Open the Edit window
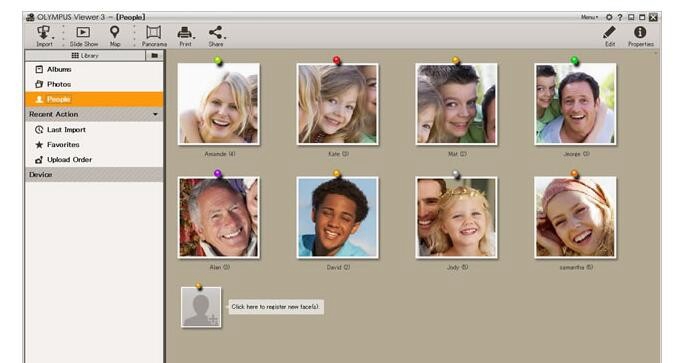Image resolution: width=694 pixels, height=363 pixels. tap(609, 36)
